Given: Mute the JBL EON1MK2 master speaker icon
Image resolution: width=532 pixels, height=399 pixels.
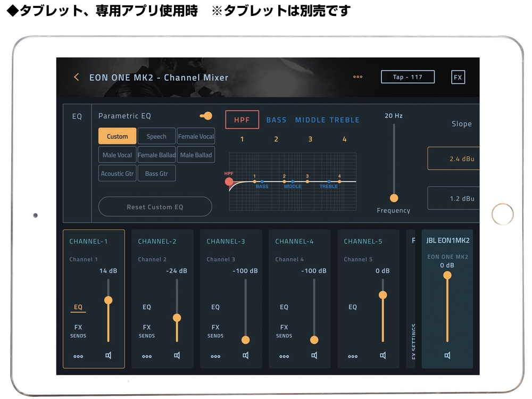Looking at the screenshot, I should tap(447, 355).
